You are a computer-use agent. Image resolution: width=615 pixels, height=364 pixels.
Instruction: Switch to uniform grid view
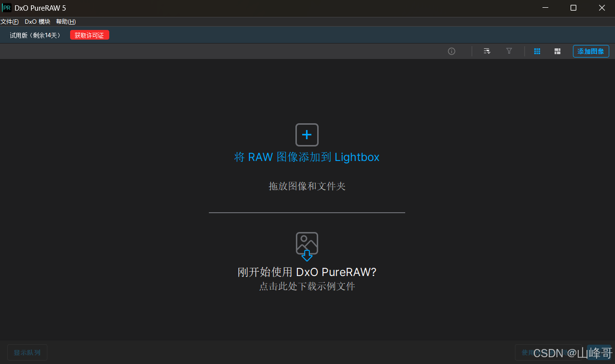pos(537,51)
